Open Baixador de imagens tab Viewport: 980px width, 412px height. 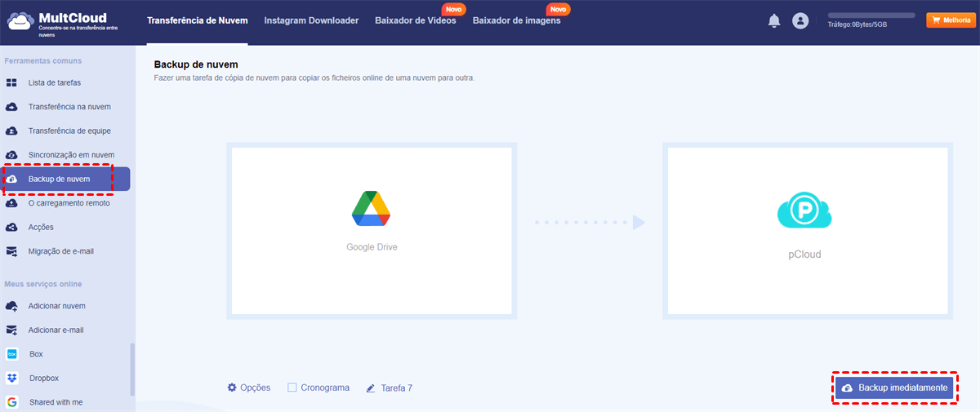tap(516, 20)
